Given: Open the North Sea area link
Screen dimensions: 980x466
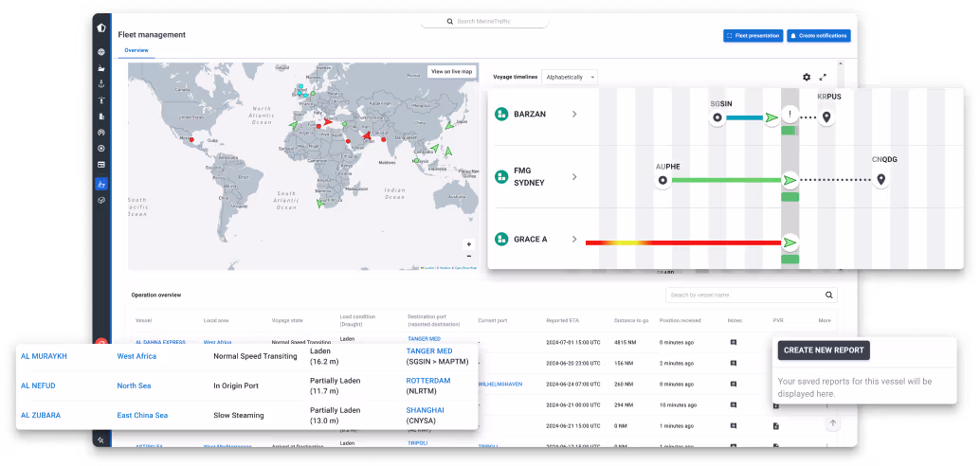Looking at the screenshot, I should tap(134, 386).
